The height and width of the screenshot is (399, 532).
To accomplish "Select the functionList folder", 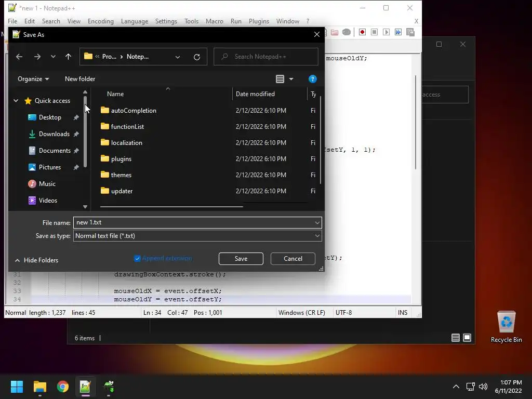I will pos(127,127).
